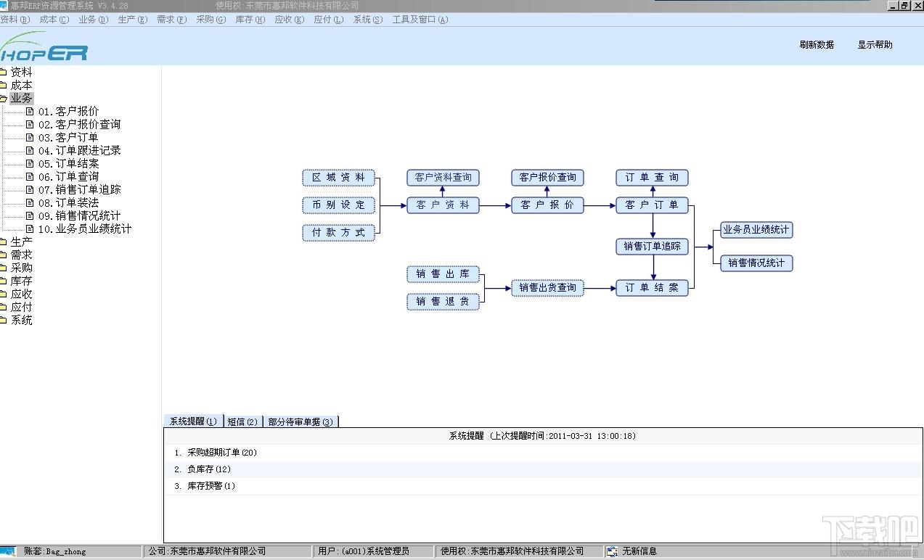The height and width of the screenshot is (560, 924).
Task: Click document icon beside 08.订单装法
Action: (x=30, y=203)
